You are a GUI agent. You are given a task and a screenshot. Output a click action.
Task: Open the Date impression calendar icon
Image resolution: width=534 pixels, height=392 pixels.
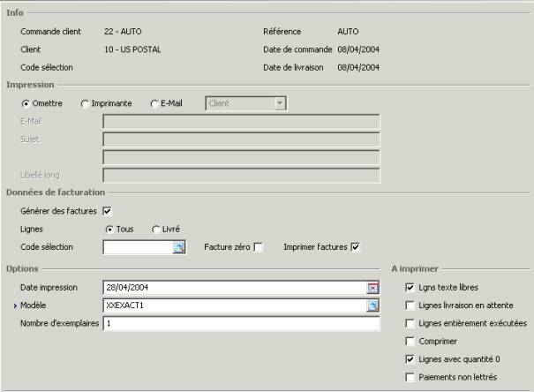click(372, 288)
